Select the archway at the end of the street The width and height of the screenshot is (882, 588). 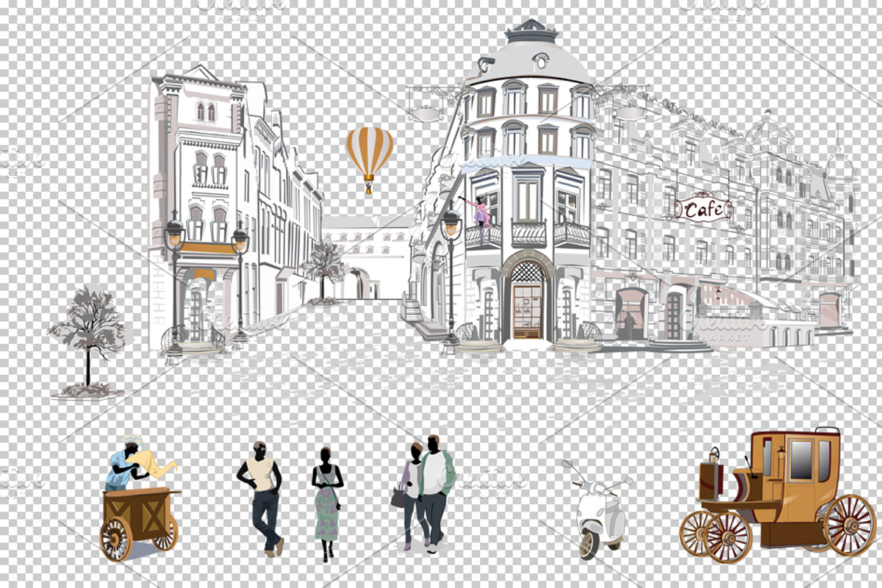360,283
